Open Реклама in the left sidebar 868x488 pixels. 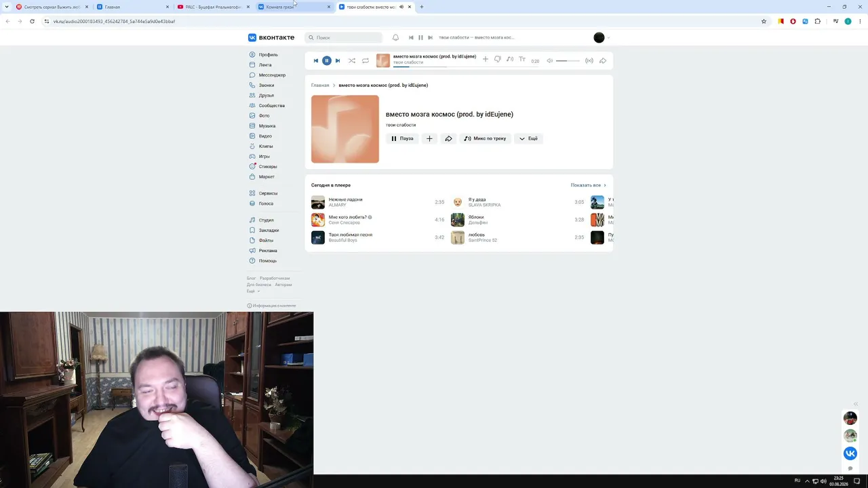pyautogui.click(x=268, y=251)
